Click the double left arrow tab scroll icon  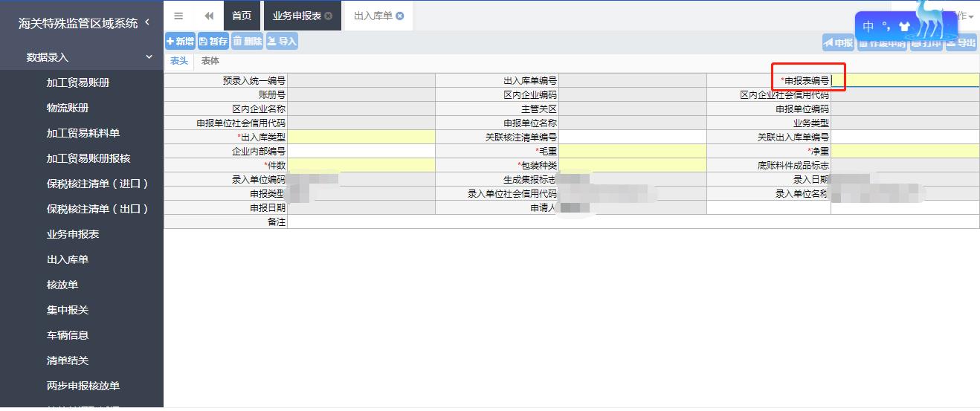pos(209,16)
